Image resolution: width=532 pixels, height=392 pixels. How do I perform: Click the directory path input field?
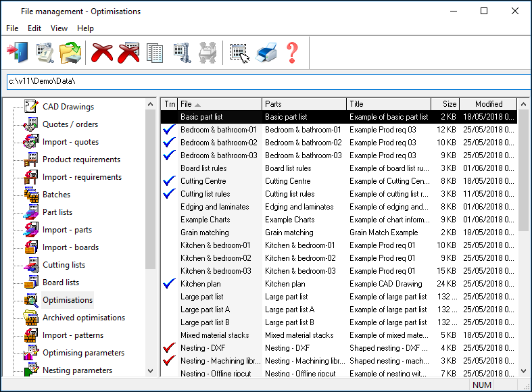pos(269,81)
